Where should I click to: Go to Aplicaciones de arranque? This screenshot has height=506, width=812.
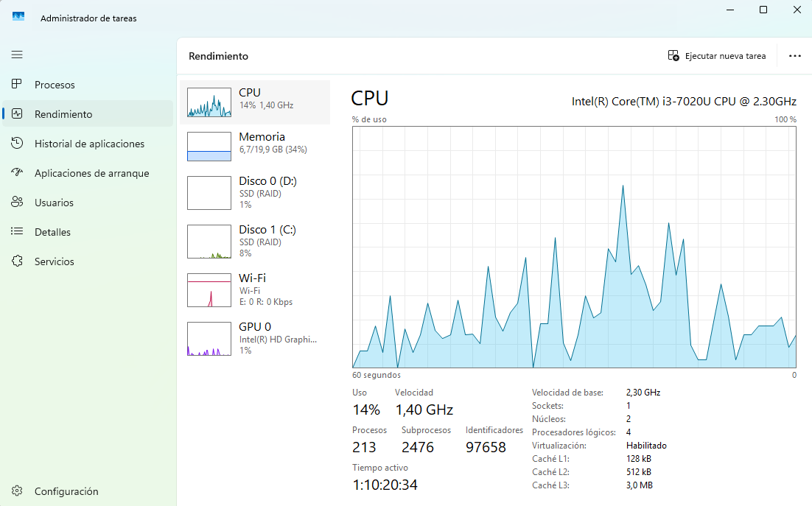pyautogui.click(x=88, y=173)
